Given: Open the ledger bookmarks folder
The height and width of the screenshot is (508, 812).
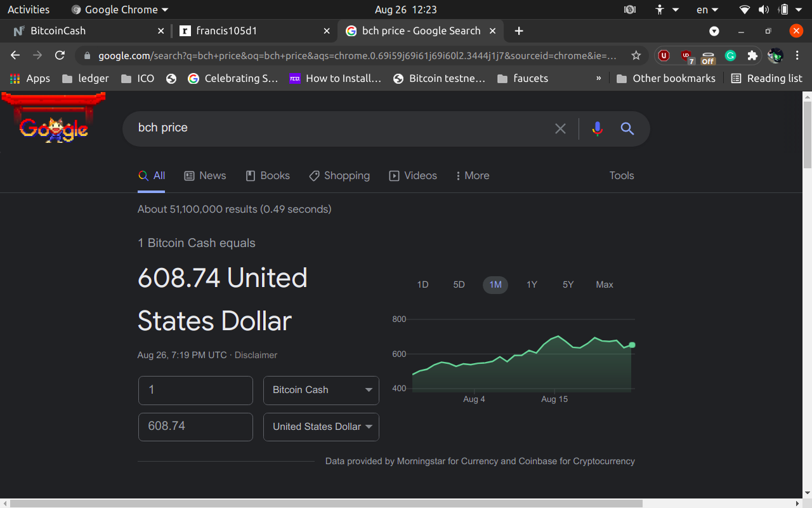Looking at the screenshot, I should coord(86,79).
